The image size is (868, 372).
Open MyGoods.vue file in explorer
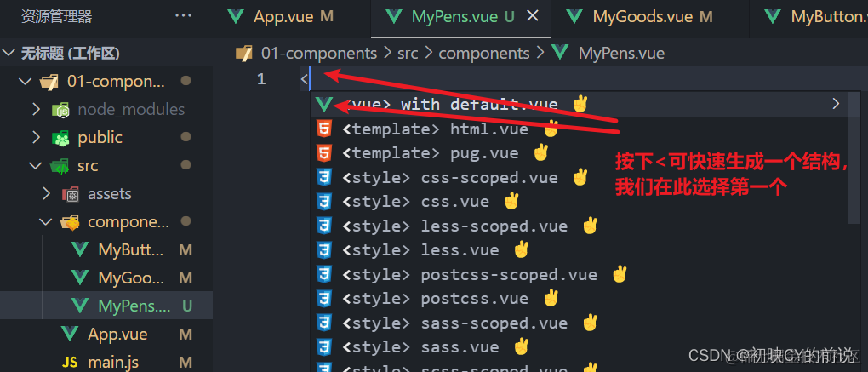106,278
